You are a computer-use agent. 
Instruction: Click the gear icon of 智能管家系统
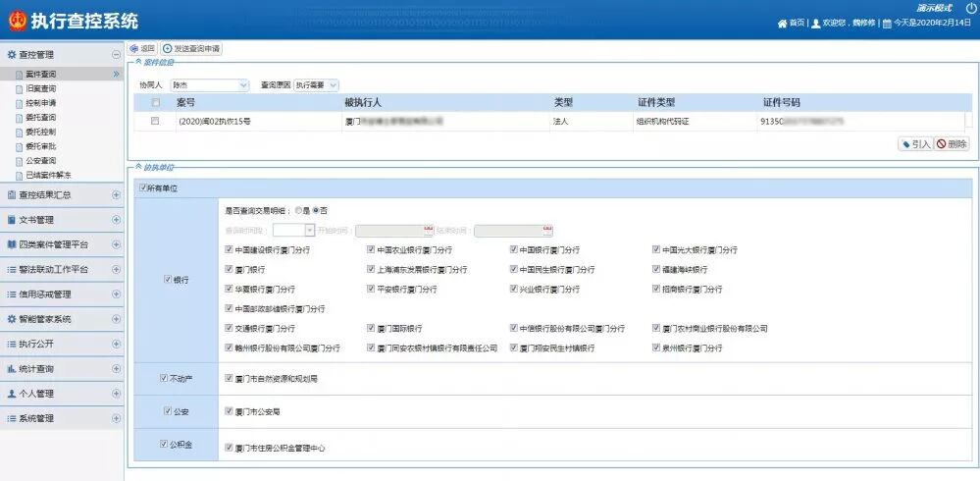11,319
